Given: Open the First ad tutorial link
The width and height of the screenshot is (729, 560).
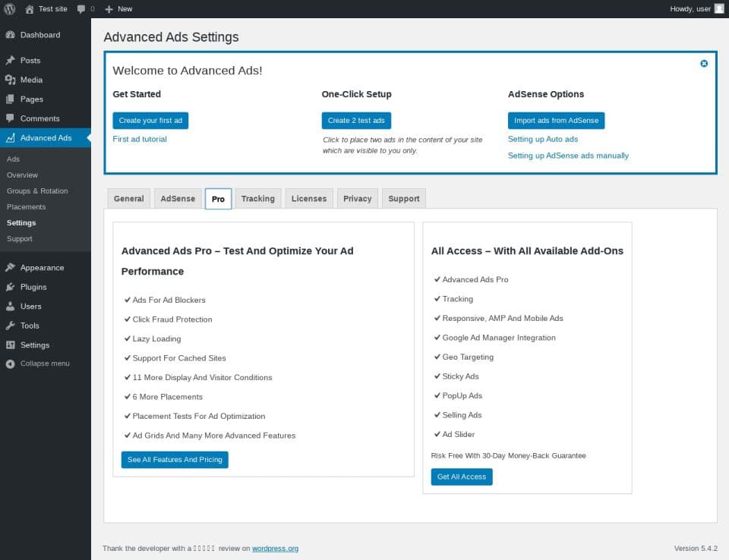Looking at the screenshot, I should 140,139.
